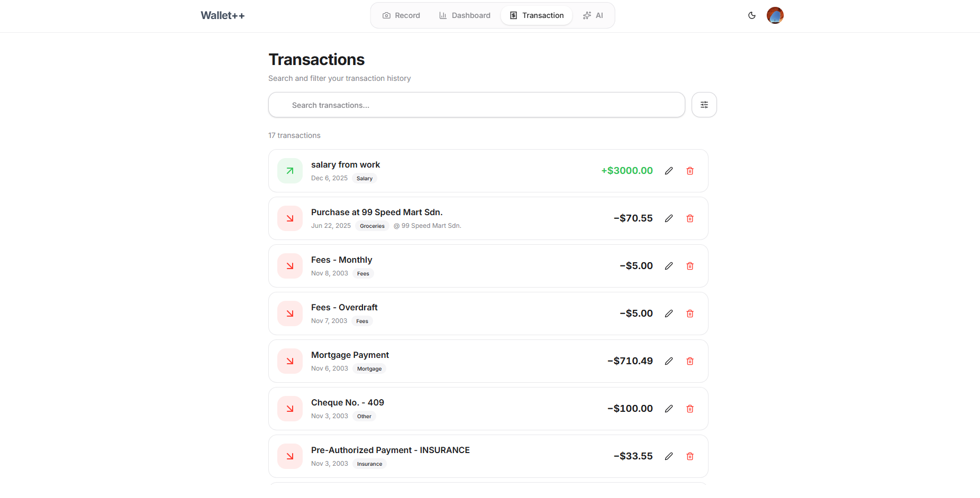Click the Wallet++ logo
Viewport: 980px width, 498px height.
(223, 15)
